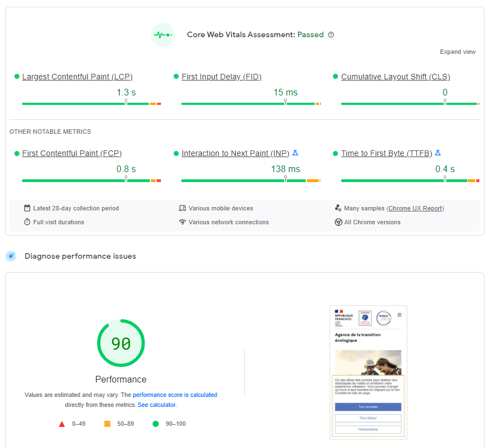The width and height of the screenshot is (490, 448).
Task: Click the network connections signal icon
Action: point(182,222)
